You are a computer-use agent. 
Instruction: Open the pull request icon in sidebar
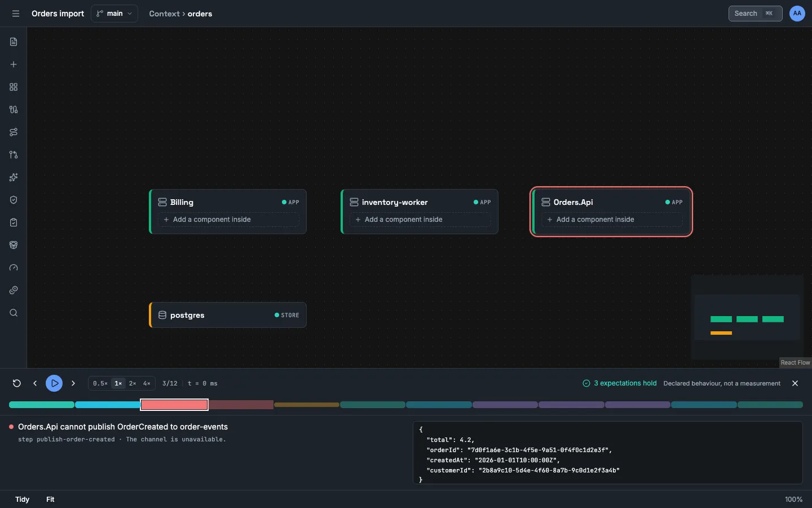coord(14,155)
